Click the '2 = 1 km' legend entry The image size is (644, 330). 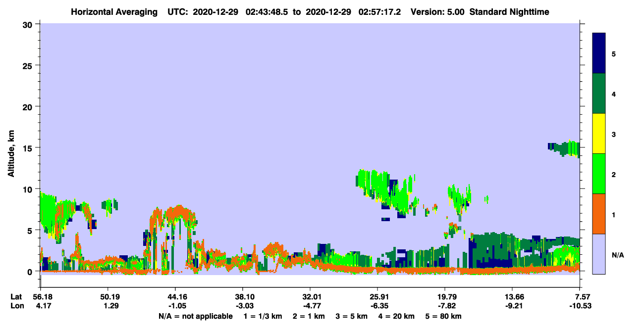pyautogui.click(x=309, y=316)
